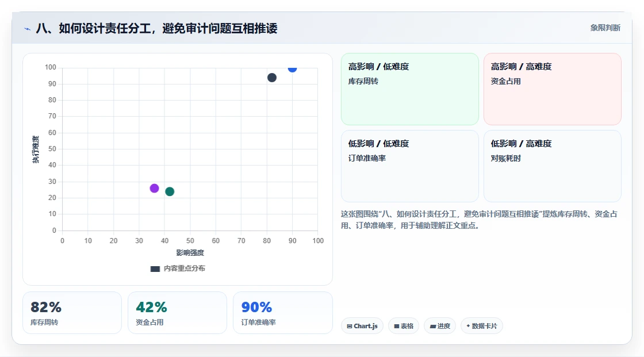Click the lightning icon beside section title
The image size is (644, 357).
(x=28, y=29)
